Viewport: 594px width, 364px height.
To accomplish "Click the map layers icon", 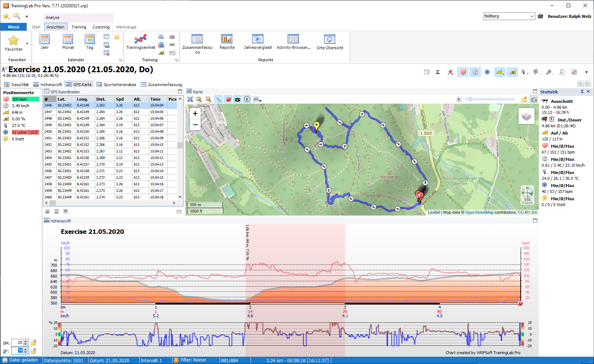I will [x=526, y=116].
